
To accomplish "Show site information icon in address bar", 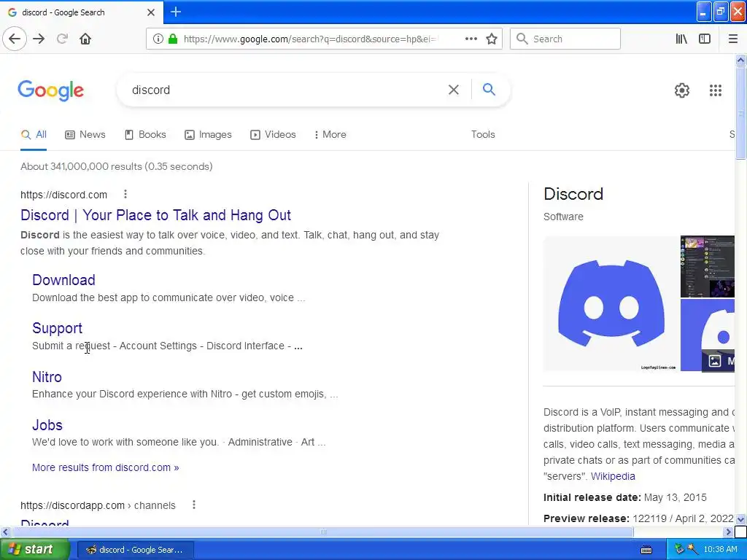I will (x=158, y=39).
